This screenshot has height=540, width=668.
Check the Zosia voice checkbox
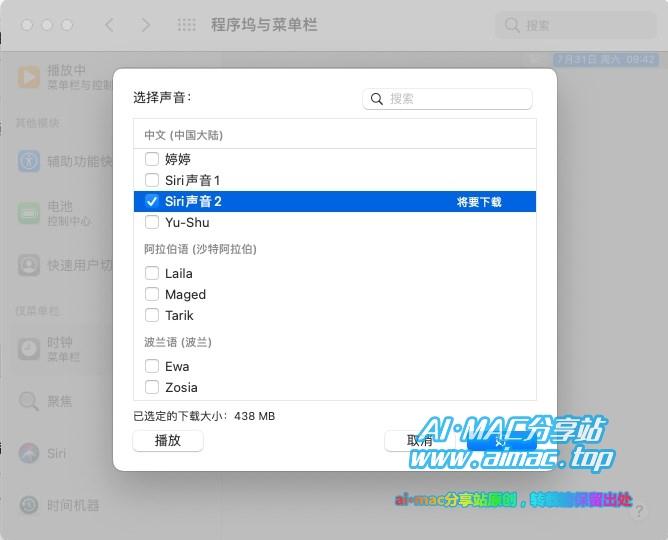click(x=152, y=387)
